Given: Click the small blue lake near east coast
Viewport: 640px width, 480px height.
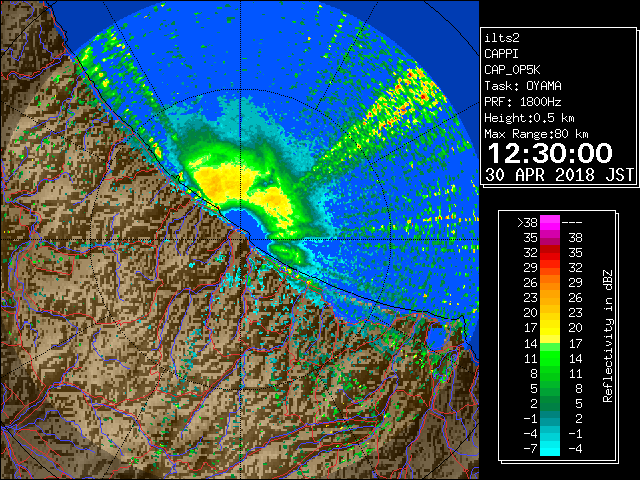Looking at the screenshot, I should pyautogui.click(x=437, y=338).
